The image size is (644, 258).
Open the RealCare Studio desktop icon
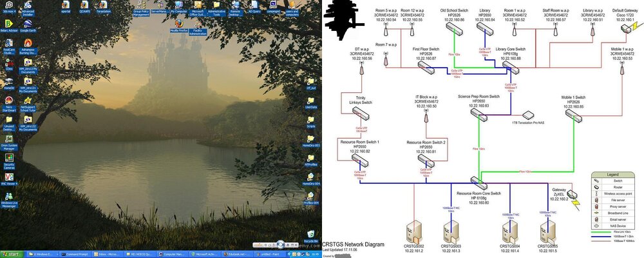tap(9, 47)
